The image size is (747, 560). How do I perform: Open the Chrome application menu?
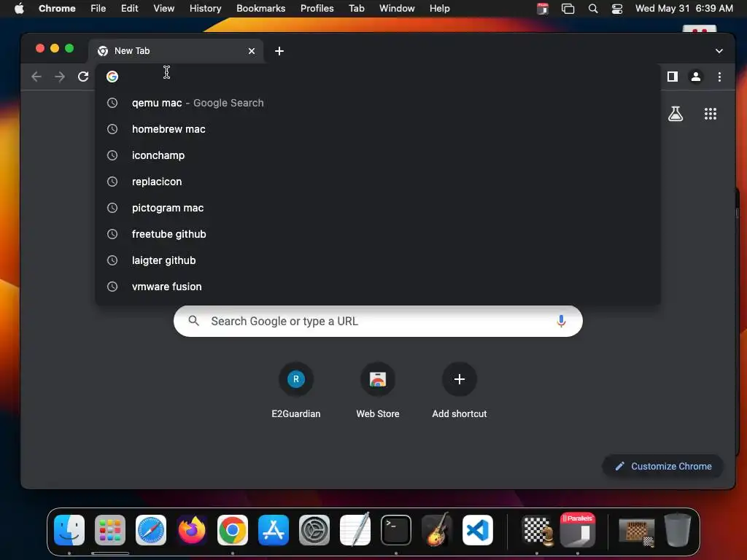(57, 9)
